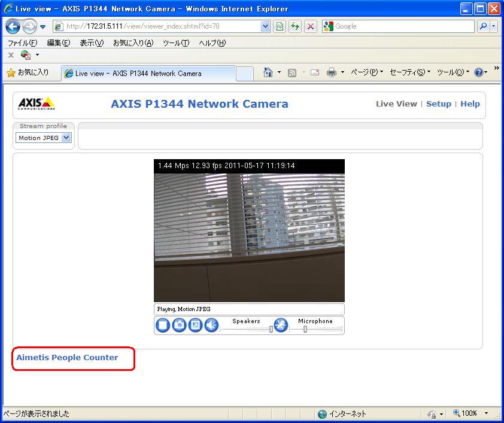Screen dimensions: 504x423
Task: Open the ツール(O) command bar menu
Action: pos(453,72)
